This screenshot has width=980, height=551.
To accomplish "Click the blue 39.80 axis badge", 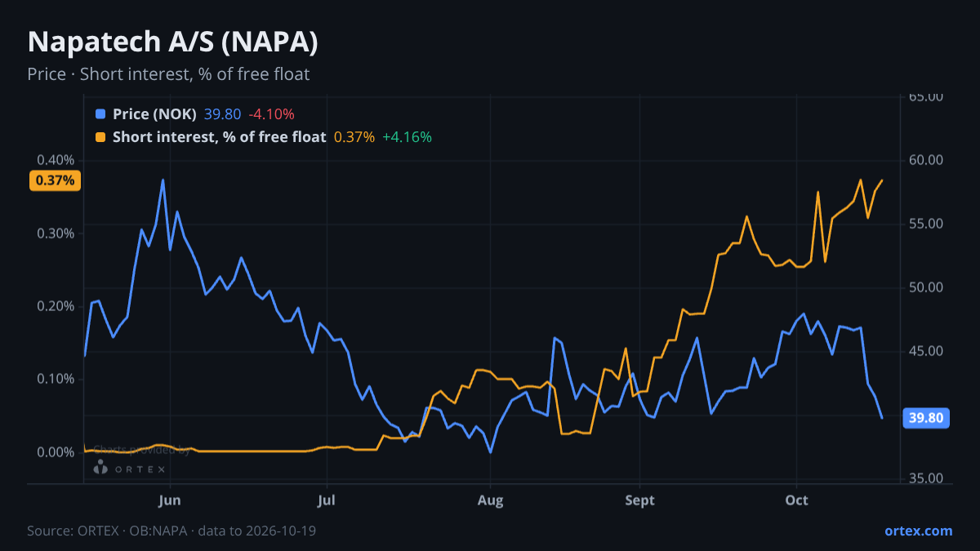I will coord(925,418).
